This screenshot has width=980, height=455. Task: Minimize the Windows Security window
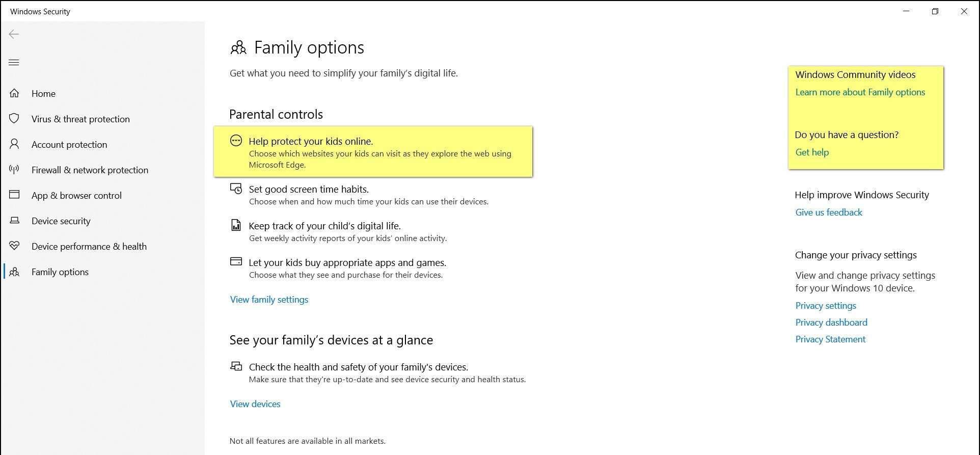[906, 11]
